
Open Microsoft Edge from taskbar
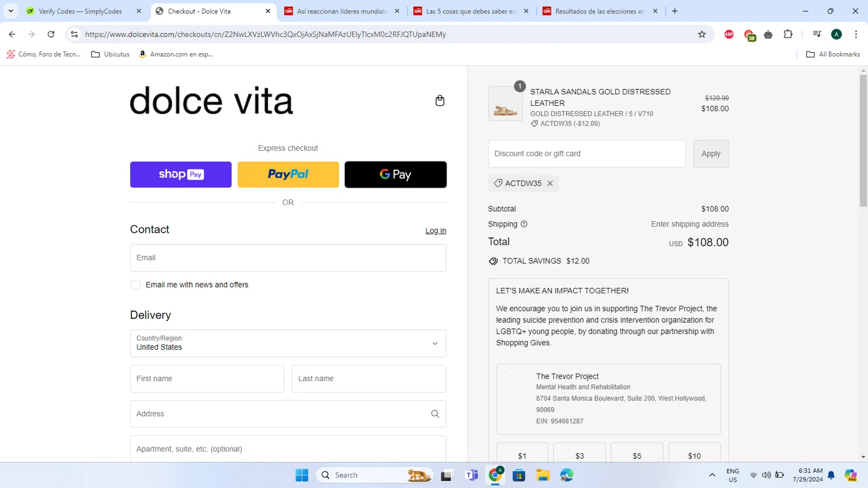click(567, 475)
